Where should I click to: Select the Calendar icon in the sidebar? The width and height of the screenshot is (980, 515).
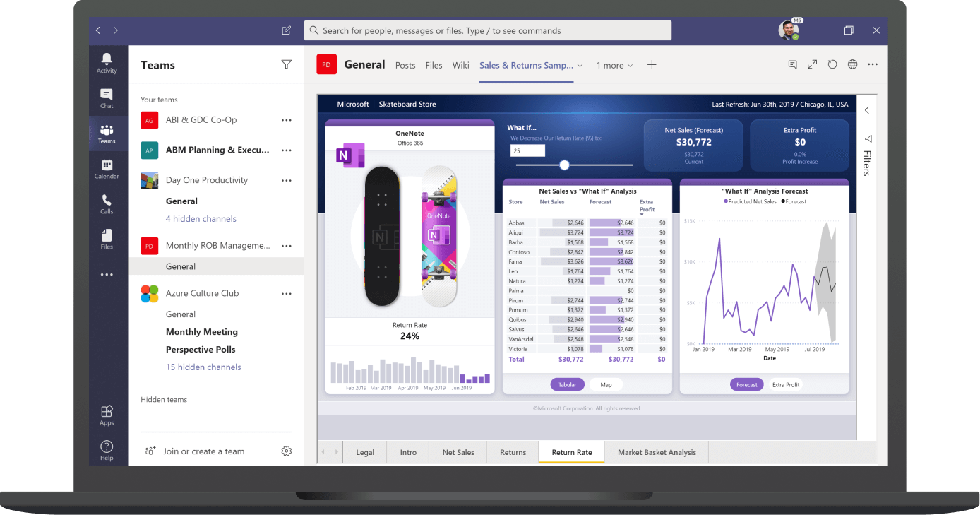pyautogui.click(x=107, y=168)
